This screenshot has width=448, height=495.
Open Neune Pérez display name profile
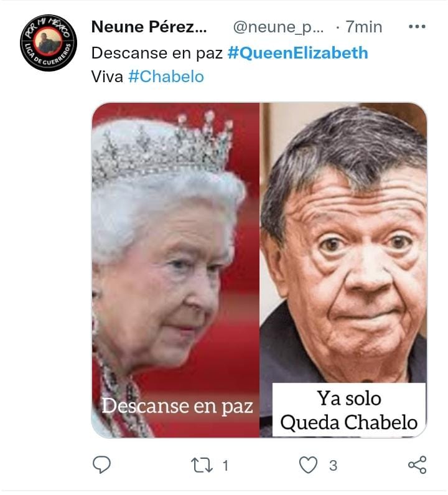click(149, 27)
